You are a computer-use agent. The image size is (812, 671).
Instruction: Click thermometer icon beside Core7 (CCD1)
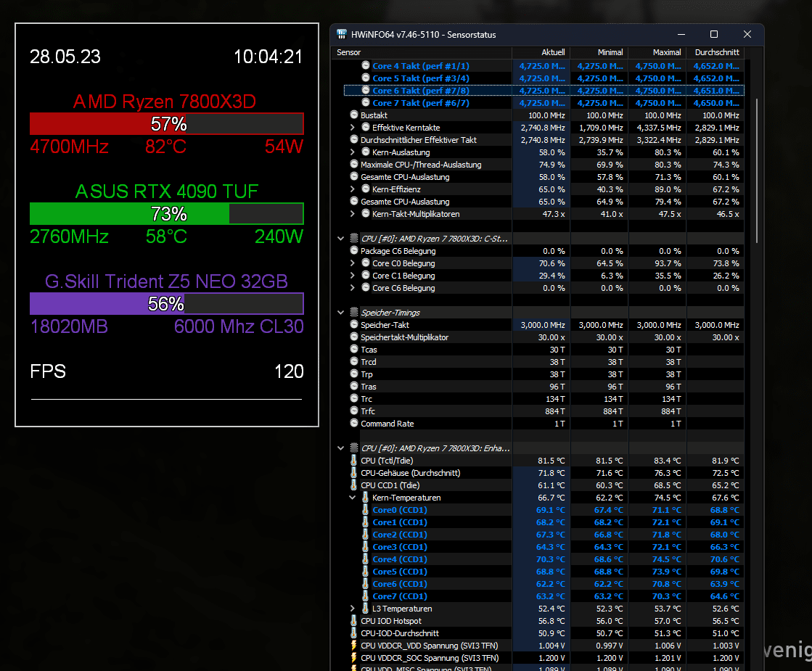point(365,596)
